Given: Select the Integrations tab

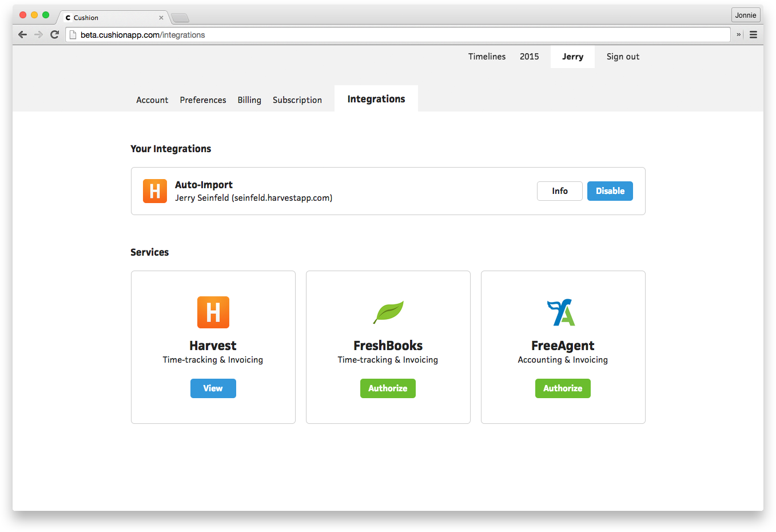Looking at the screenshot, I should tap(376, 99).
